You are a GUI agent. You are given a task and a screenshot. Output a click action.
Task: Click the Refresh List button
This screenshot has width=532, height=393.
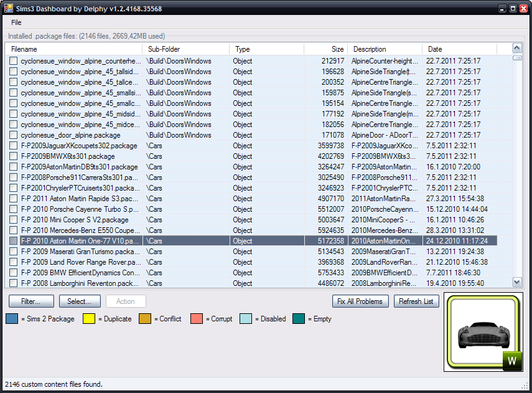416,301
